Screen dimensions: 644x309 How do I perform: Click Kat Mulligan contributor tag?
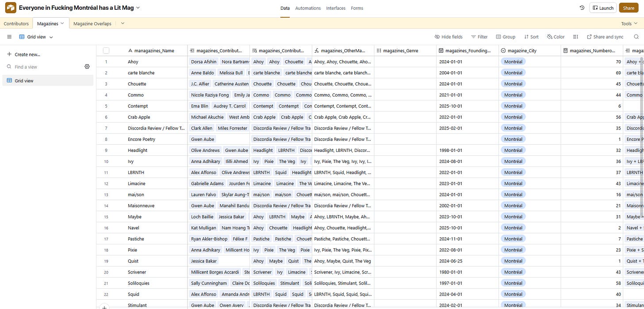tap(203, 228)
